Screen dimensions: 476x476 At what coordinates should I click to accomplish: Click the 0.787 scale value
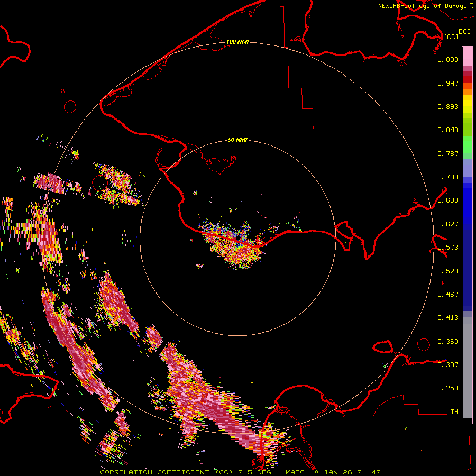448,153
